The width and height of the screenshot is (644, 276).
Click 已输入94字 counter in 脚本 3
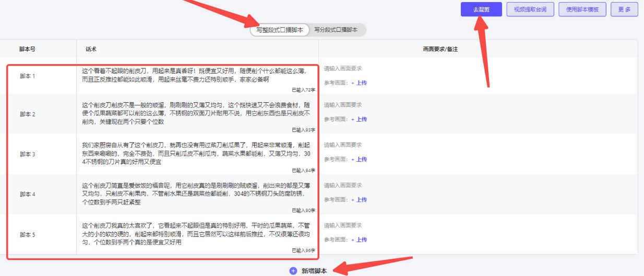[x=303, y=170]
